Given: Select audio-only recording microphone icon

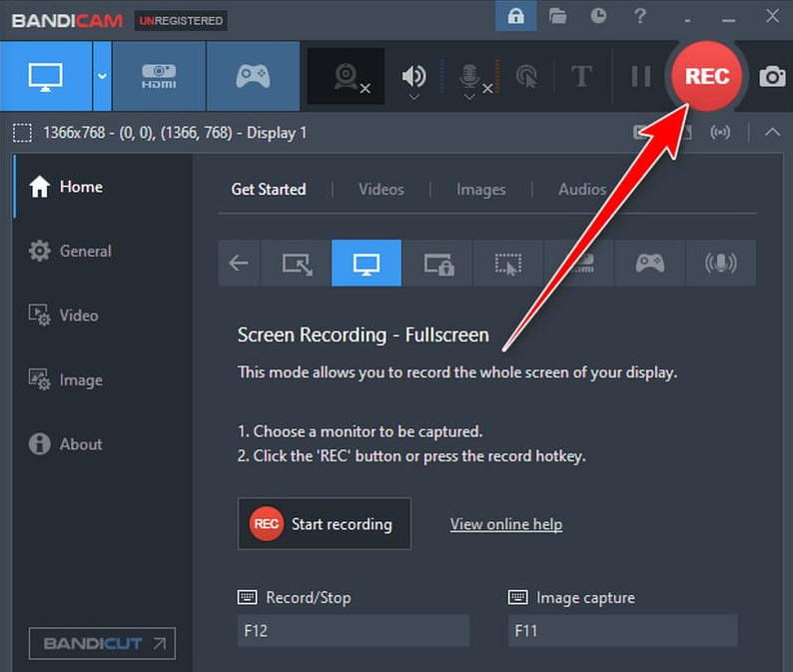Looking at the screenshot, I should (721, 263).
